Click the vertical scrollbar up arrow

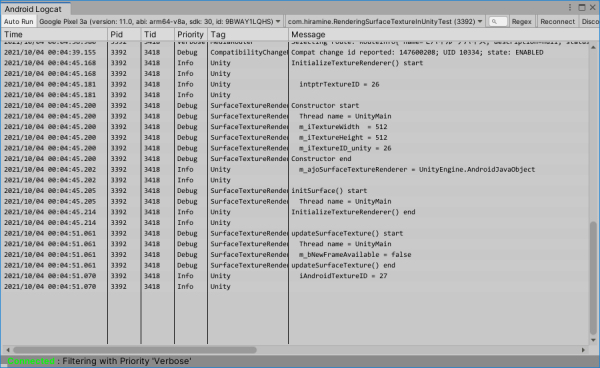pyautogui.click(x=593, y=47)
